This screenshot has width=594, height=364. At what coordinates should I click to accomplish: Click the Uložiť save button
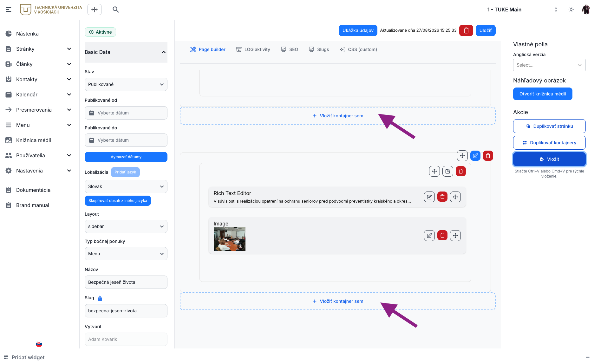pyautogui.click(x=486, y=30)
